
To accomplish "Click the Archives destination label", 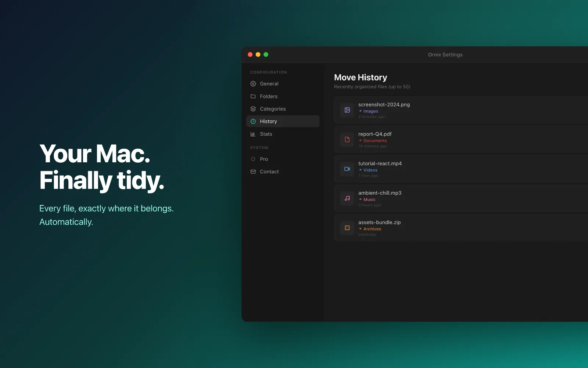I will tap(372, 229).
